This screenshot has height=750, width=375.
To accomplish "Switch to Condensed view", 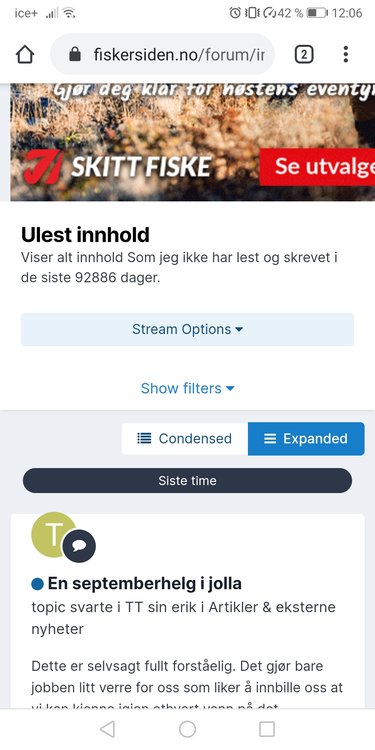I will pyautogui.click(x=185, y=439).
